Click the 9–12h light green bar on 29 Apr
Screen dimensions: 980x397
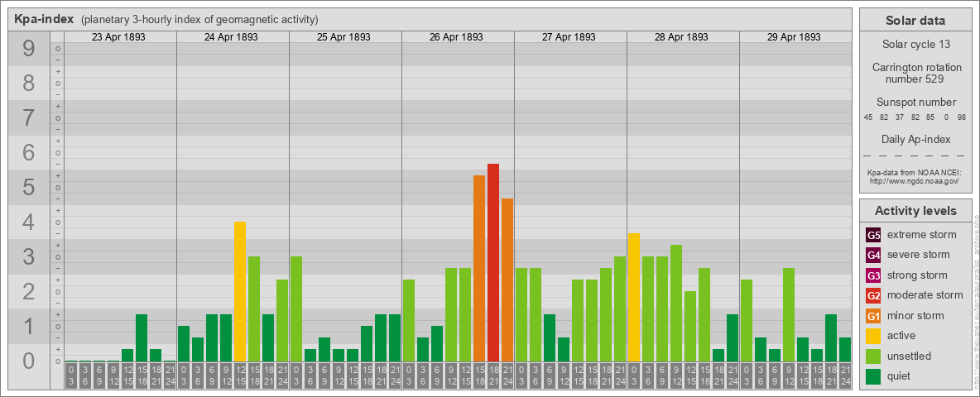click(789, 314)
